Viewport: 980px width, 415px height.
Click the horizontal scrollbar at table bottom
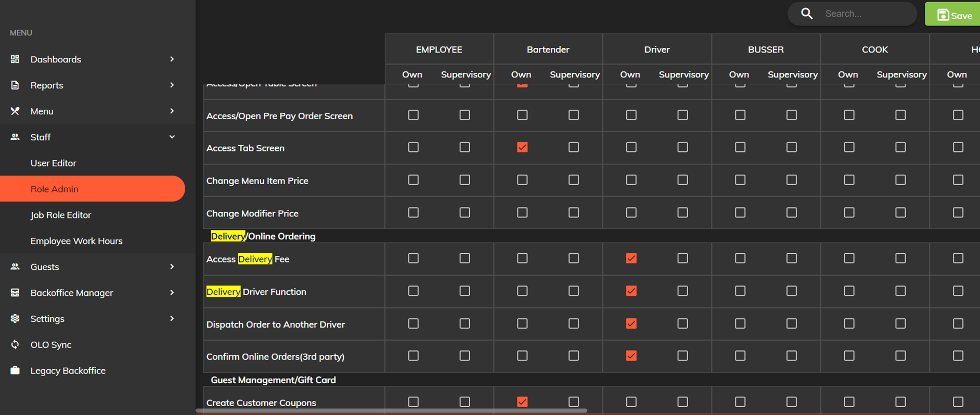(x=391, y=411)
